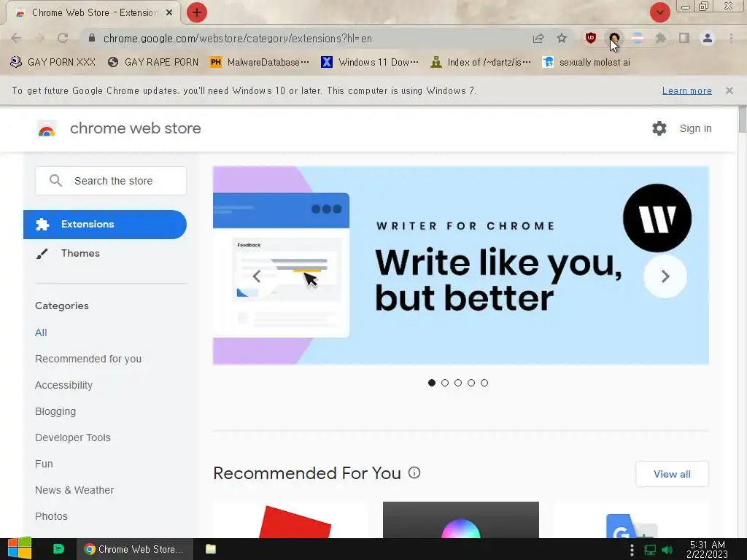747x560 pixels.
Task: Reload the current page
Action: pyautogui.click(x=63, y=38)
